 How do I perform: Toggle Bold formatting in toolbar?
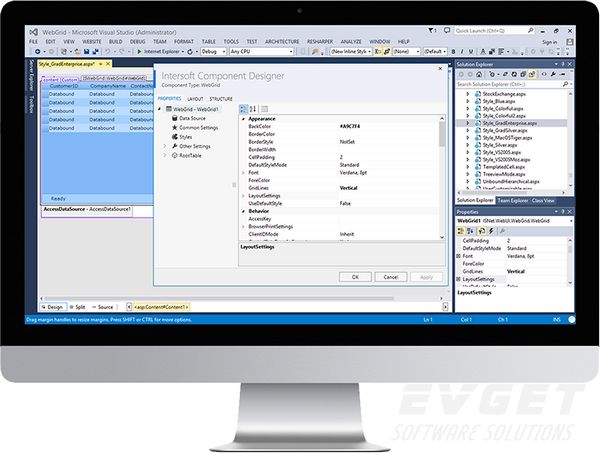(453, 51)
